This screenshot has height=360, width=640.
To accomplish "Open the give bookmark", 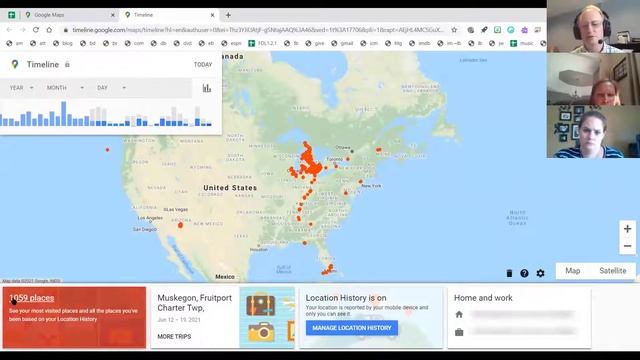I will click(315, 43).
